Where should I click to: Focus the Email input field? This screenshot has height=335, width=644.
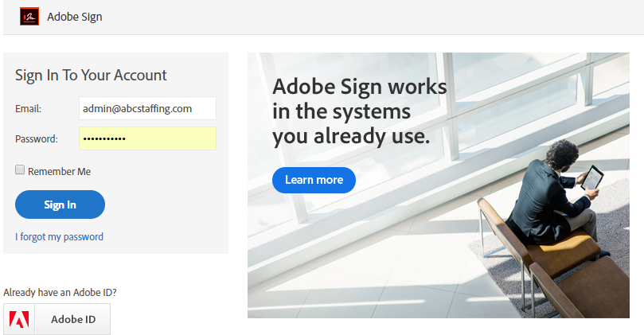click(x=147, y=108)
